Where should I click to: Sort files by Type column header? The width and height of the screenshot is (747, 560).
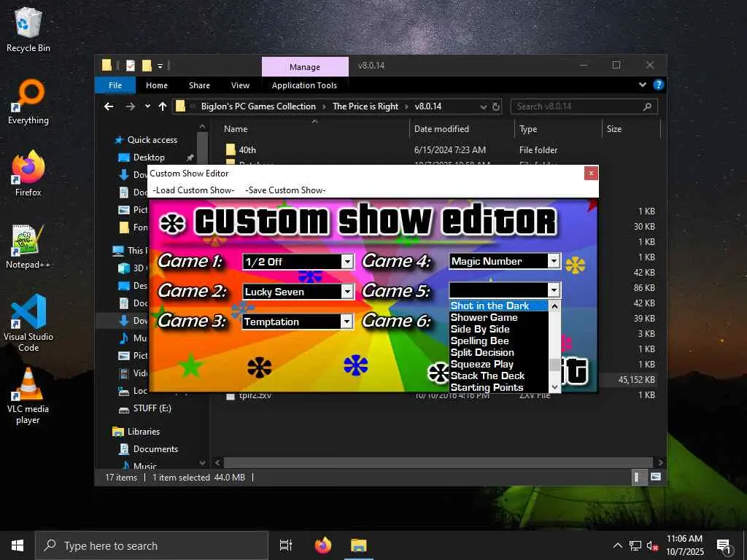click(x=528, y=129)
